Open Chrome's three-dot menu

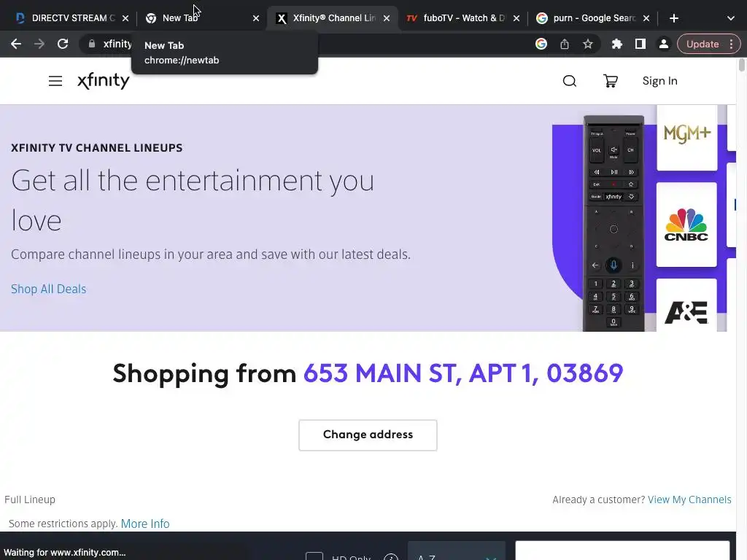(731, 44)
